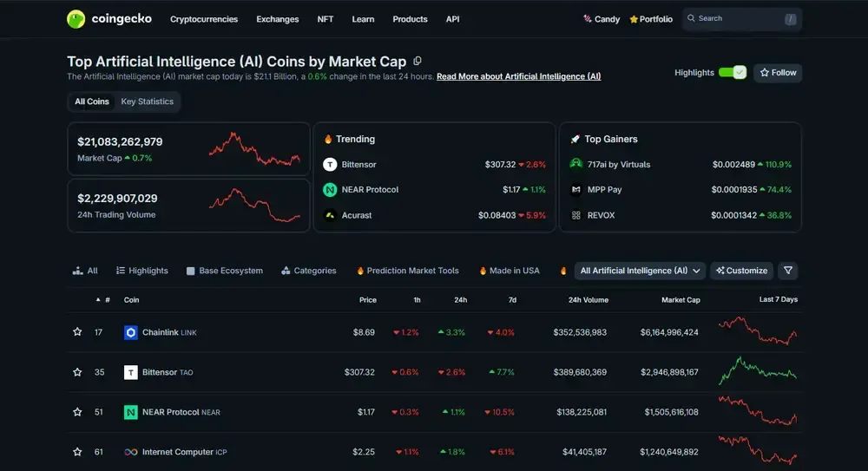The image size is (868, 471).
Task: Add Internet Computer to favorites star
Action: (x=77, y=452)
